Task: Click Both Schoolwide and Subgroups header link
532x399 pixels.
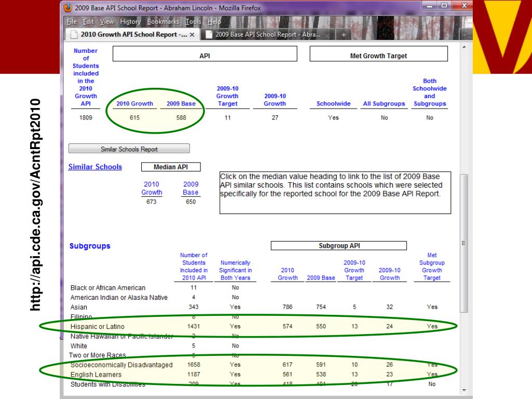Action: [x=430, y=92]
